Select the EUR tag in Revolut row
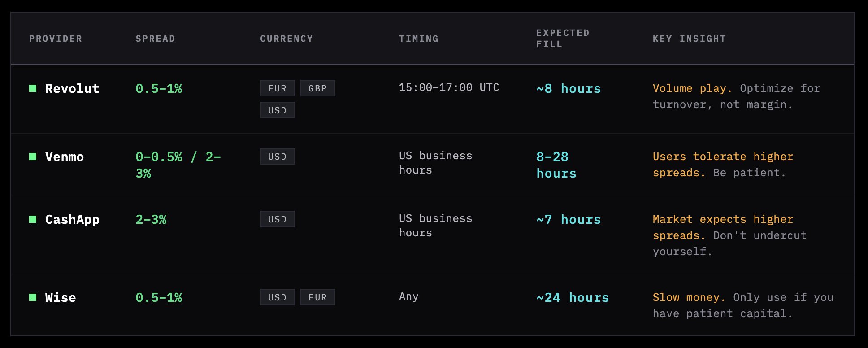The height and width of the screenshot is (348, 868). point(277,88)
